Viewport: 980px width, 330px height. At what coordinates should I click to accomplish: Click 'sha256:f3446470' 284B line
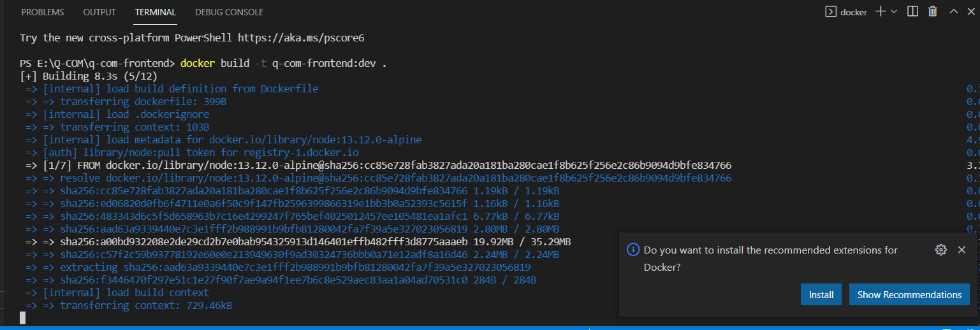pos(281,280)
